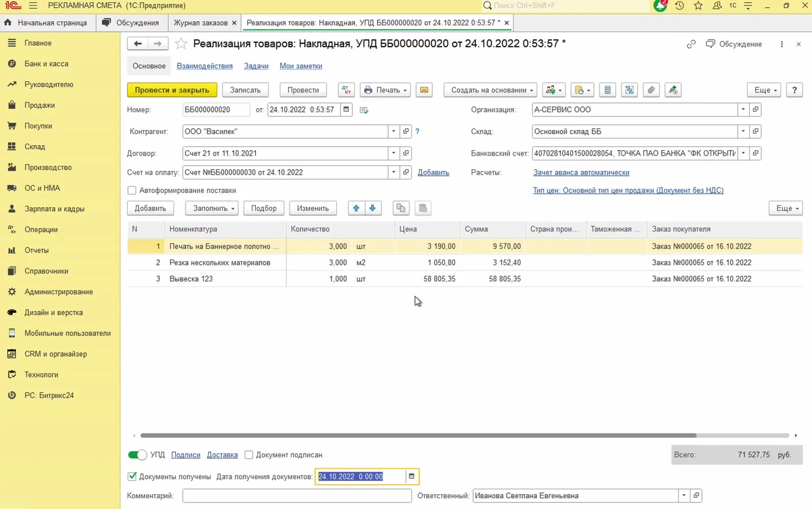Switch to Журнал заказов tab
This screenshot has width=812, height=509.
[200, 23]
